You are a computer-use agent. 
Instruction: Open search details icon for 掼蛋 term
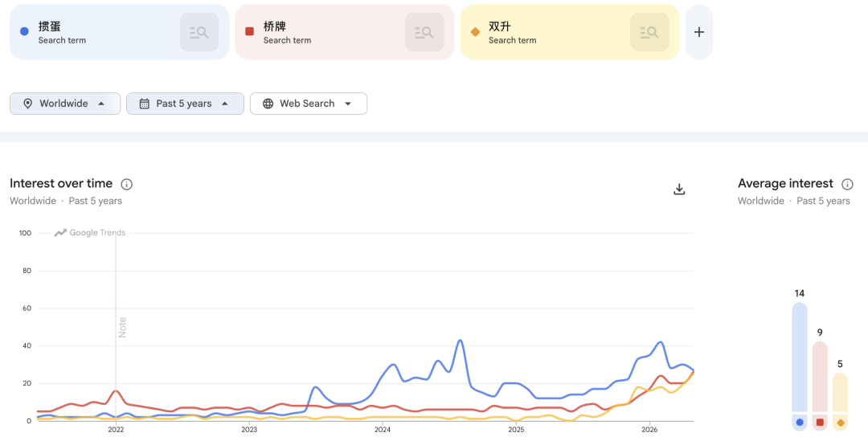click(x=199, y=32)
